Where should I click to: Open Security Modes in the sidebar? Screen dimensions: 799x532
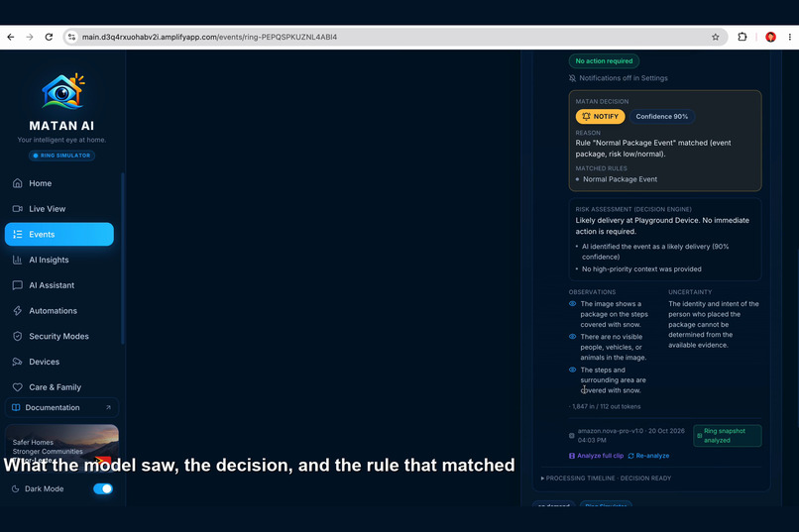59,336
